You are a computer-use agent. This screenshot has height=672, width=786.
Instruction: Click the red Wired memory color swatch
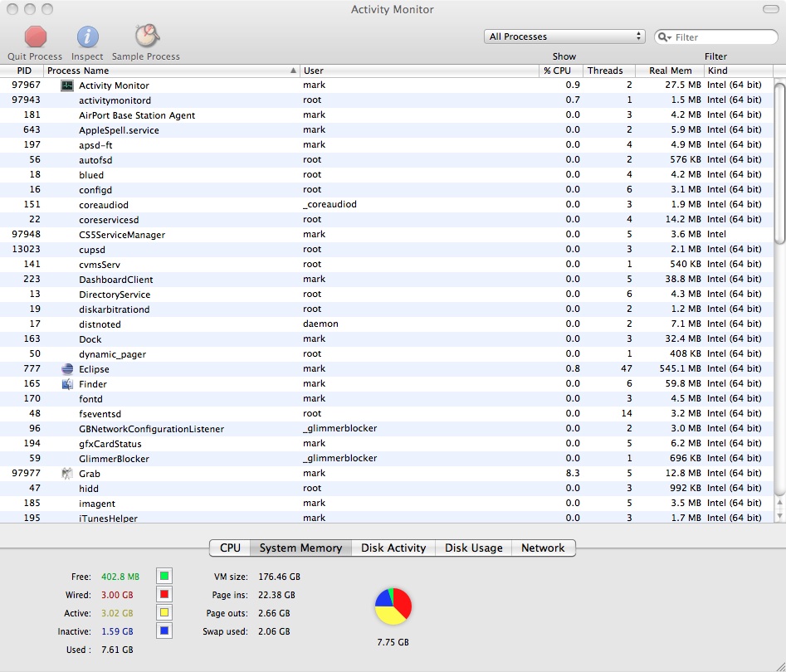164,594
